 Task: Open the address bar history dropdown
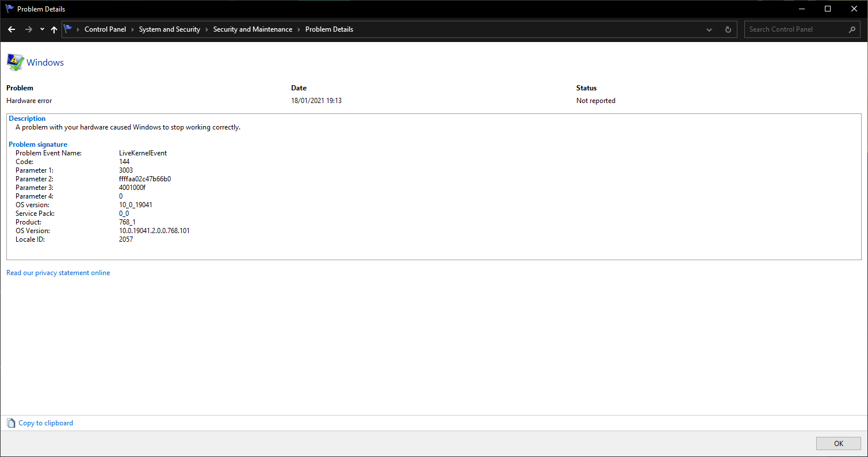click(x=709, y=29)
